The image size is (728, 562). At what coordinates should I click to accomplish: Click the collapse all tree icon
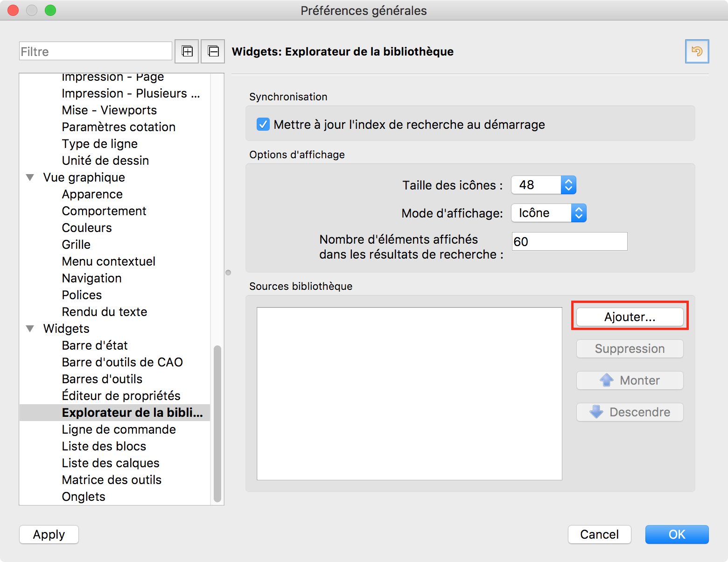click(213, 51)
